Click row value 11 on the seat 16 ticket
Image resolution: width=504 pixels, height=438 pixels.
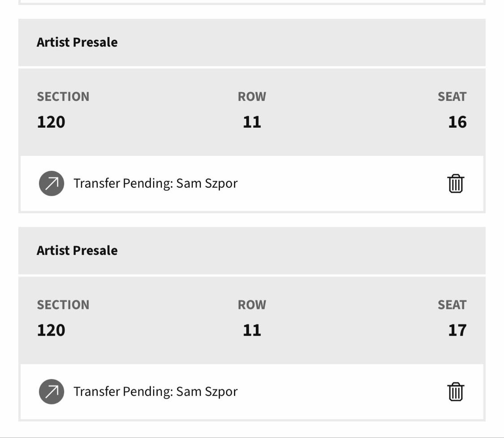click(252, 122)
